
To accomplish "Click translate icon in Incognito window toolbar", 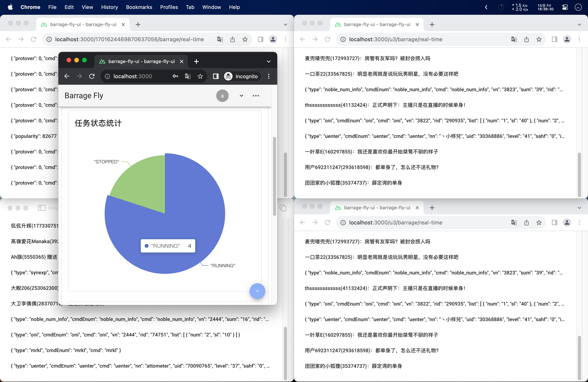I will coord(188,76).
